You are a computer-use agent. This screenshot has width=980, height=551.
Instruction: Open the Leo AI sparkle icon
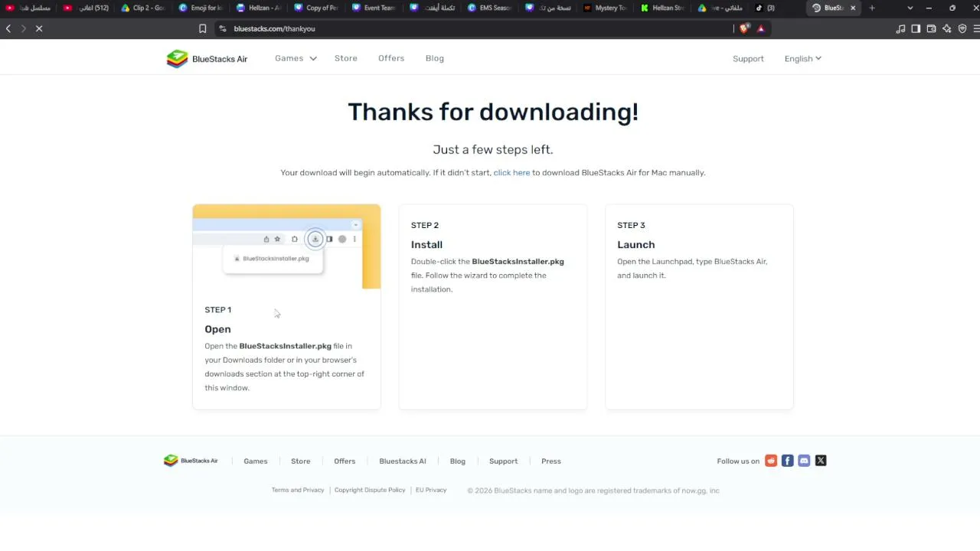(x=947, y=28)
